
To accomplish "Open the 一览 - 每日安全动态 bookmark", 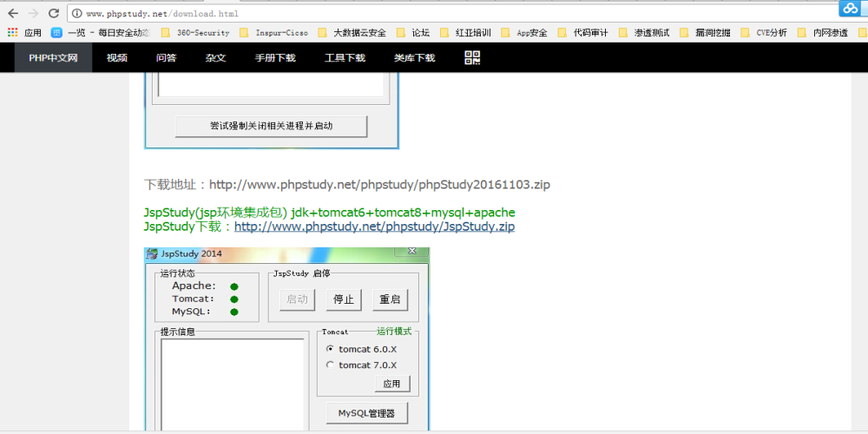I will [x=100, y=33].
